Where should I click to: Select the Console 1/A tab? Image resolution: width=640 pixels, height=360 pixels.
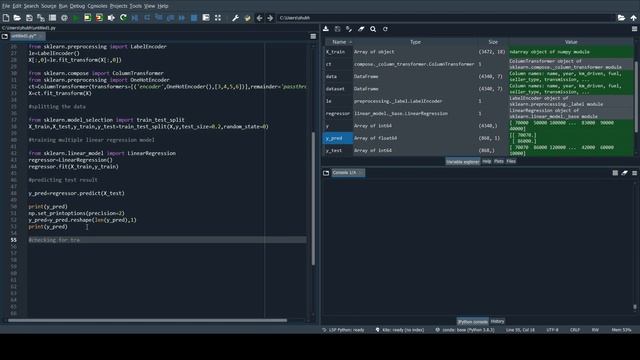348,173
